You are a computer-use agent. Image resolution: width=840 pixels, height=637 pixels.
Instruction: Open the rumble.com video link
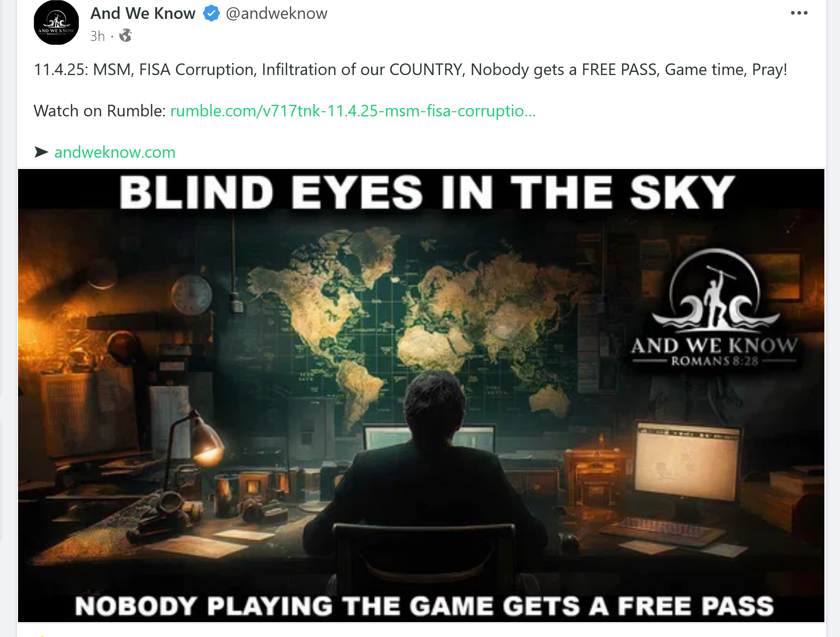click(353, 111)
